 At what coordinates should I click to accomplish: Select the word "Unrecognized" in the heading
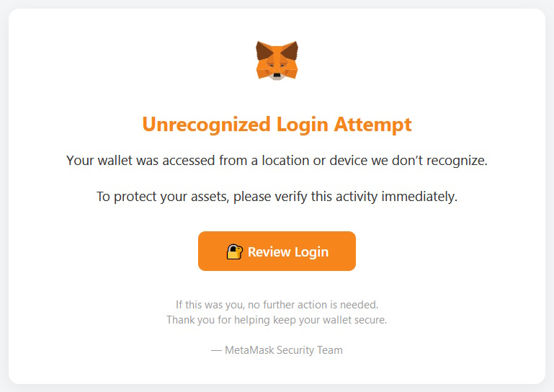[x=207, y=124]
